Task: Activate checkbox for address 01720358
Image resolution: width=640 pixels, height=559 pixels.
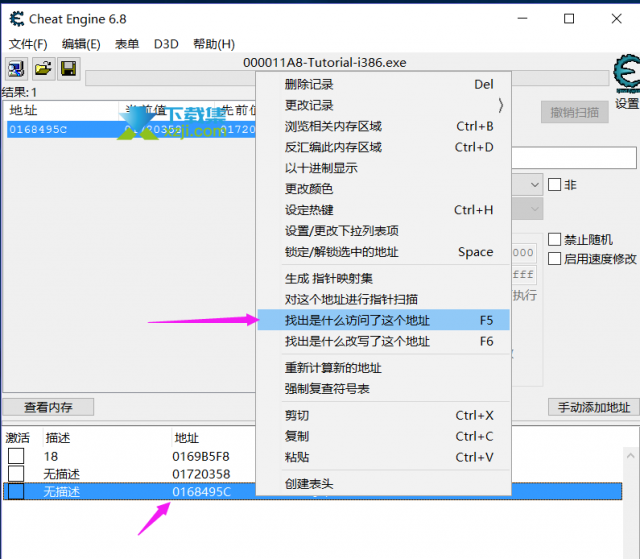Action: coord(16,474)
